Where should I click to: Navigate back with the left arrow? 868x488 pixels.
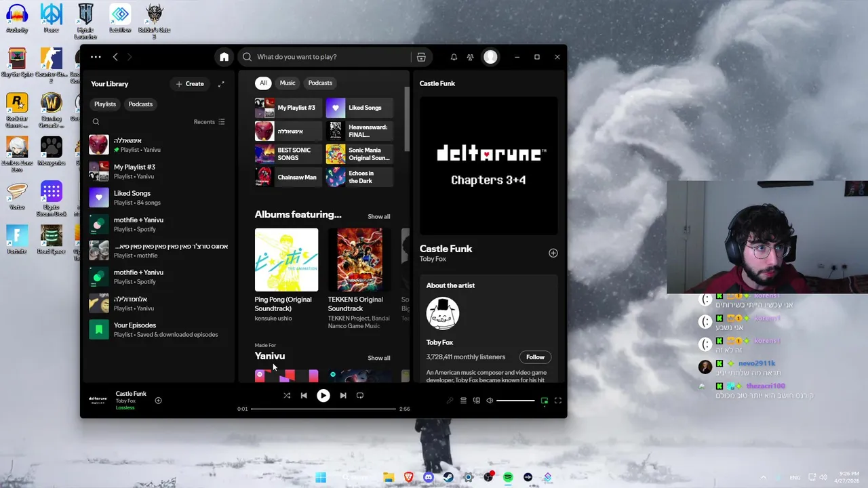pos(115,57)
